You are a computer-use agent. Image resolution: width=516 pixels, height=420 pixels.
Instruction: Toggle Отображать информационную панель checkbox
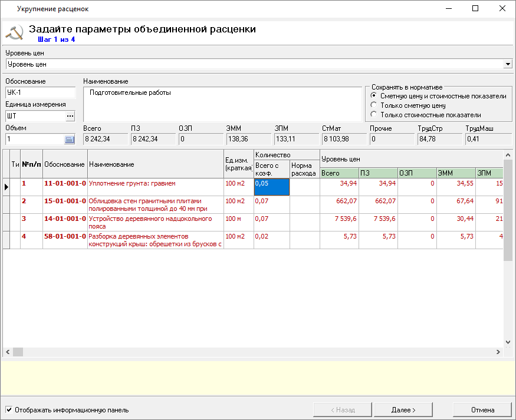[9, 410]
